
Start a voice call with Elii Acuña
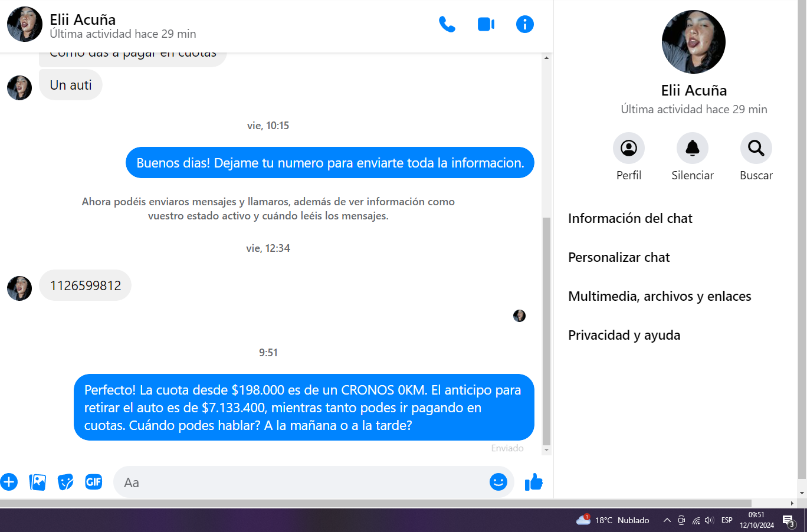point(447,24)
